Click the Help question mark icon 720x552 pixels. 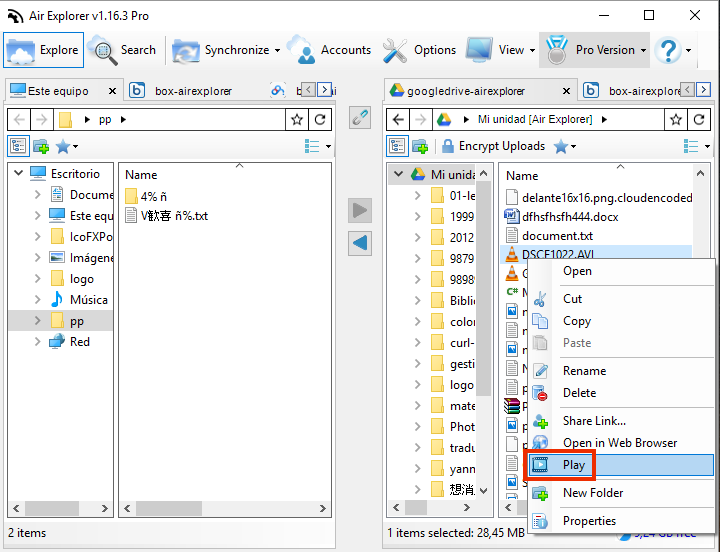click(x=668, y=50)
